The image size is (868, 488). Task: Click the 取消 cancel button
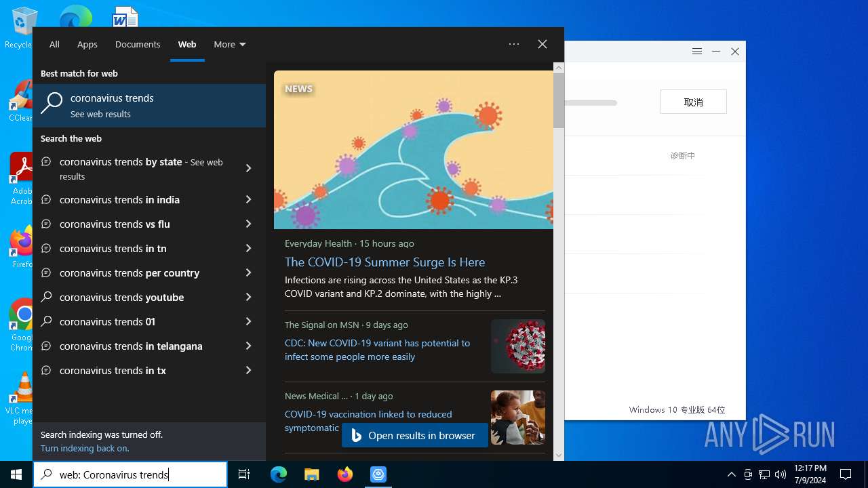point(694,102)
